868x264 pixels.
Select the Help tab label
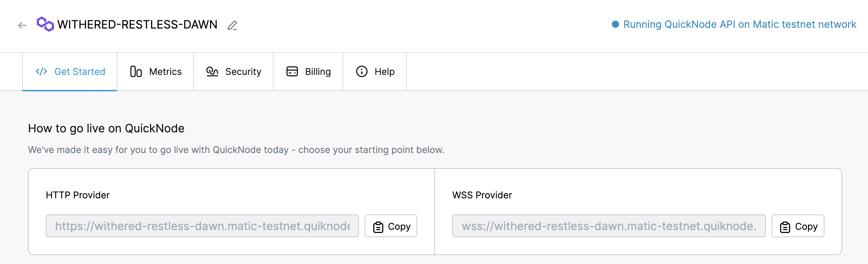384,72
